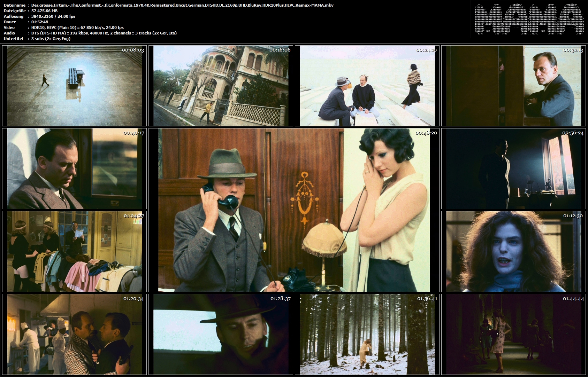Viewport: 588px width, 377px height.
Task: Click the Dauer label
Action: click(x=10, y=22)
